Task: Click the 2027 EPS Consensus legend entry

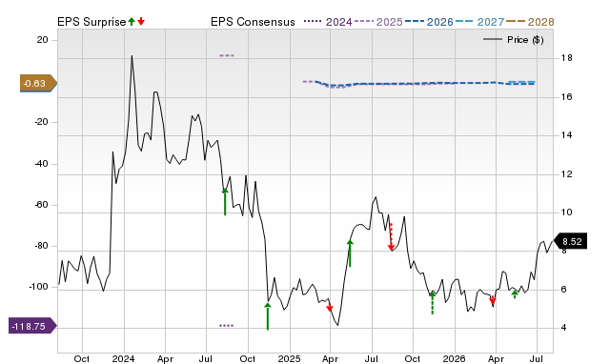Action: (x=479, y=22)
